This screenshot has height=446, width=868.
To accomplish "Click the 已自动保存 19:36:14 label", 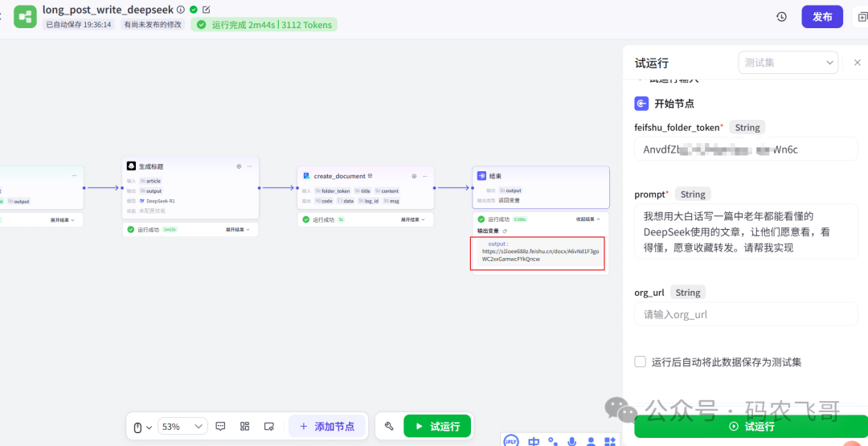I will (79, 24).
